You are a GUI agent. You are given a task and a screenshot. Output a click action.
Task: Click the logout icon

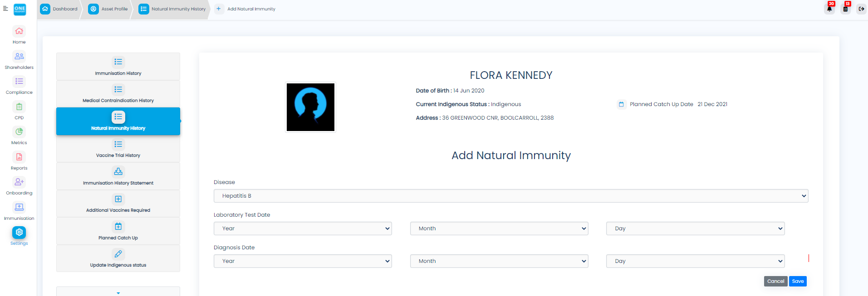pos(861,9)
